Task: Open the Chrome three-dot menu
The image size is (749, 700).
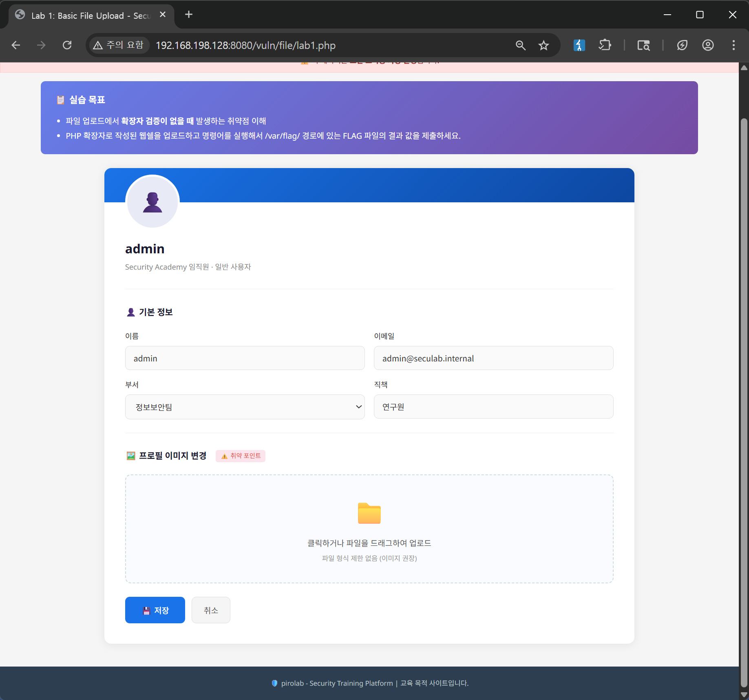Action: click(x=734, y=45)
